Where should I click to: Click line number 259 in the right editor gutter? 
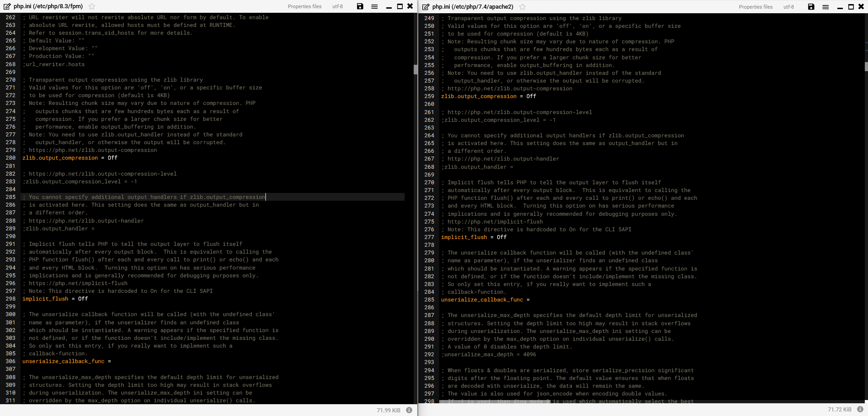(429, 96)
